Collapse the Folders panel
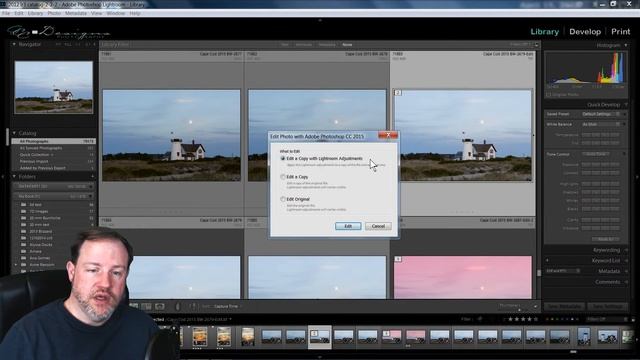This screenshot has height=360, width=640. [x=14, y=177]
